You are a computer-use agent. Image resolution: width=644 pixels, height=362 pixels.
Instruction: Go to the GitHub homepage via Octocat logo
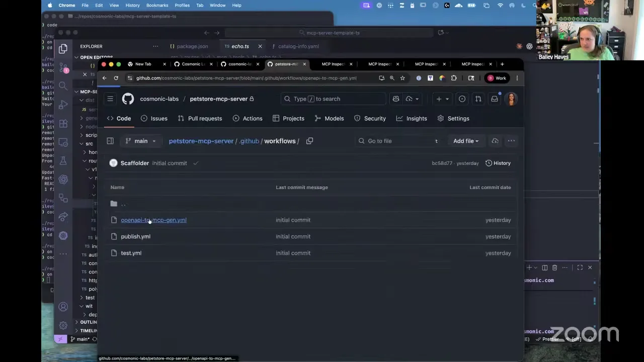coord(128,99)
